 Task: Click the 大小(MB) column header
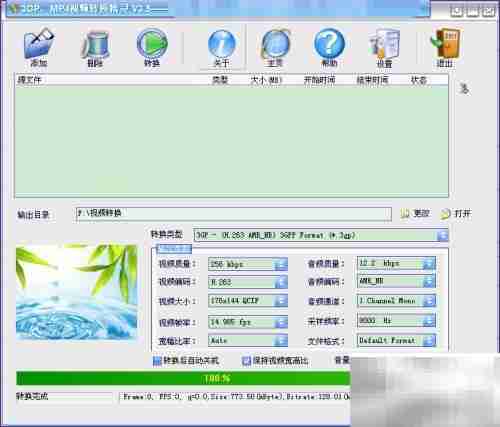click(x=266, y=80)
